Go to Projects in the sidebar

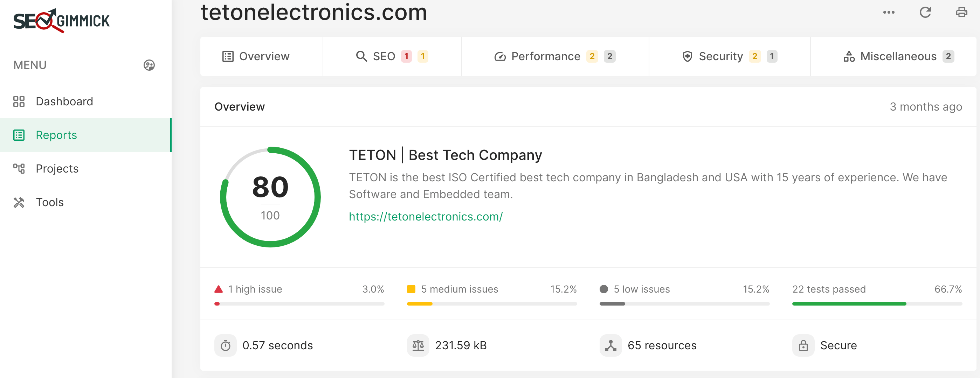click(x=57, y=168)
